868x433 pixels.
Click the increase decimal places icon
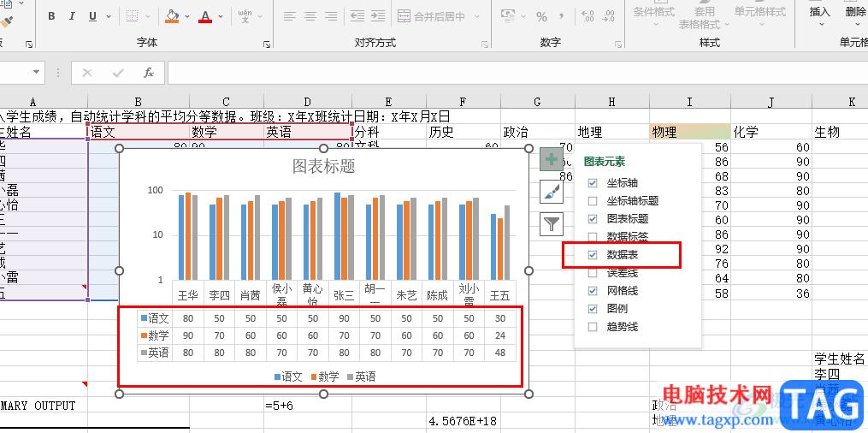click(x=588, y=16)
